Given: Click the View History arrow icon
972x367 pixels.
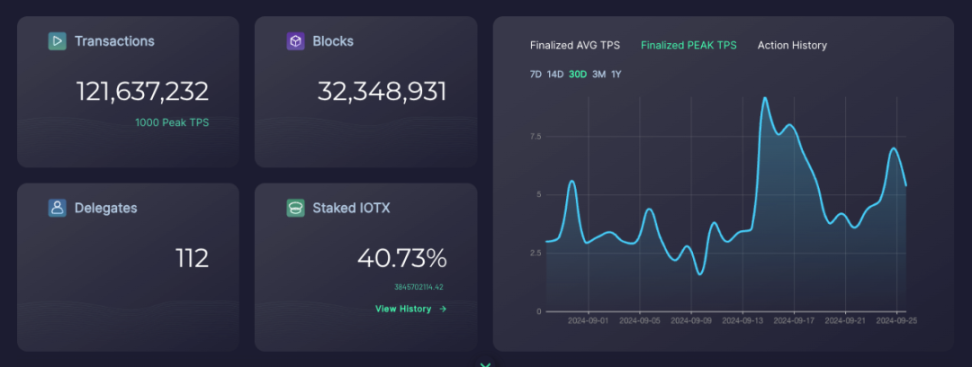Looking at the screenshot, I should pos(443,309).
